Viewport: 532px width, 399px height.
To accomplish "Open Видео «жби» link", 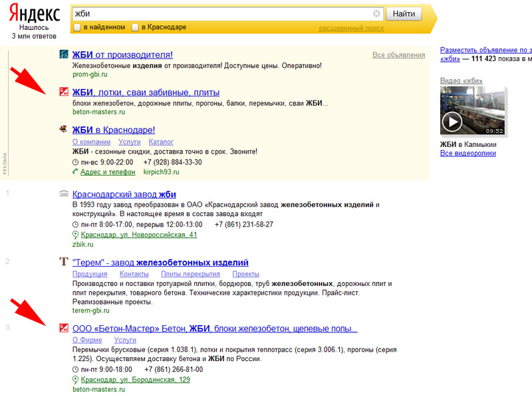I will (x=461, y=80).
